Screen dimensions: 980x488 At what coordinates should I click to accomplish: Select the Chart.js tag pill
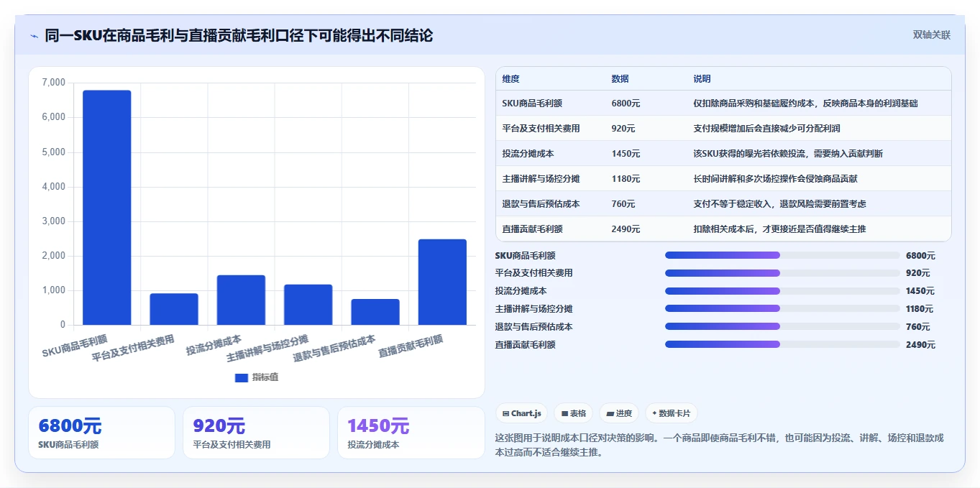(521, 413)
